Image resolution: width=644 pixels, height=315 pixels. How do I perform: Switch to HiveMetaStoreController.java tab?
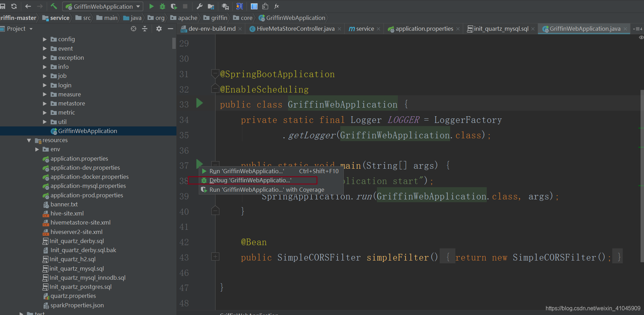coord(296,29)
